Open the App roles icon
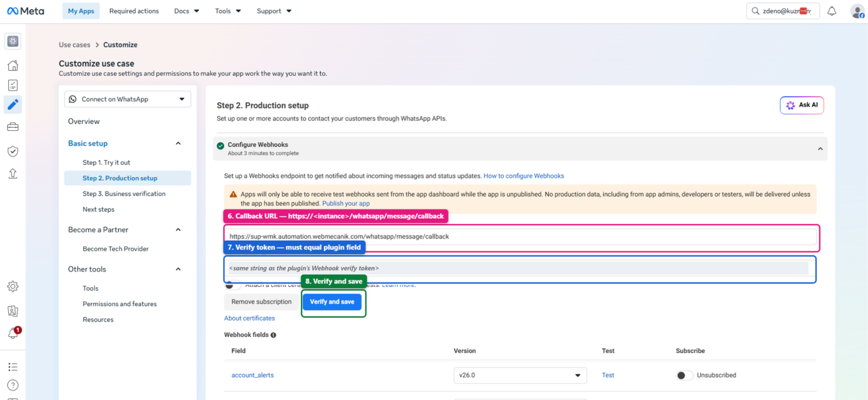The image size is (868, 400). click(x=13, y=311)
